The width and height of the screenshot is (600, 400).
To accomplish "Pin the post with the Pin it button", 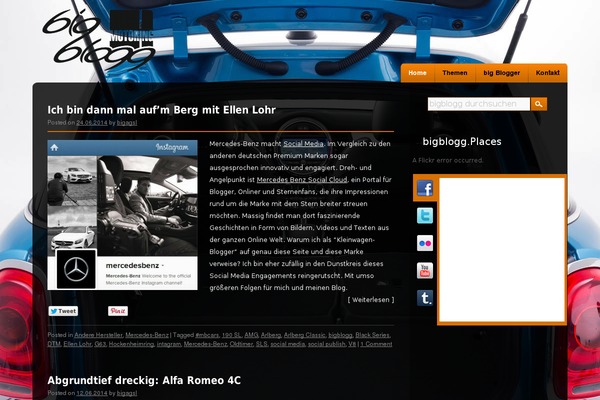I will 118,311.
